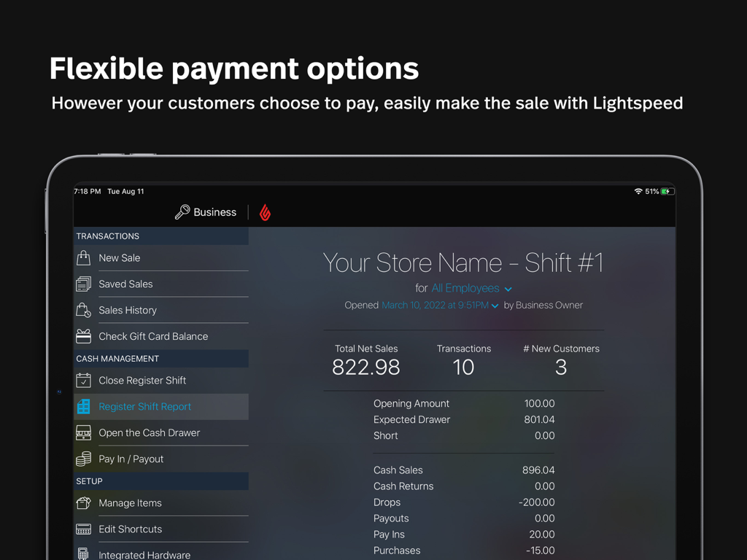Image resolution: width=747 pixels, height=560 pixels.
Task: Click the Pay In / Payout coins icon
Action: tap(84, 459)
